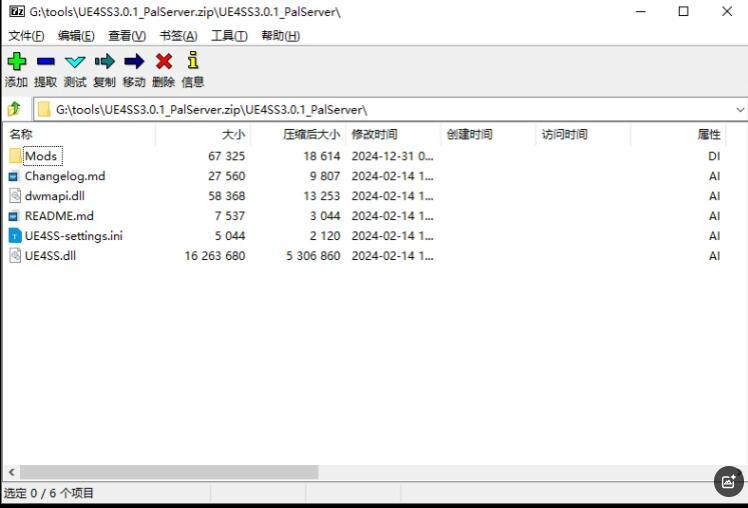Click the Mods size value 67 325

[226, 156]
